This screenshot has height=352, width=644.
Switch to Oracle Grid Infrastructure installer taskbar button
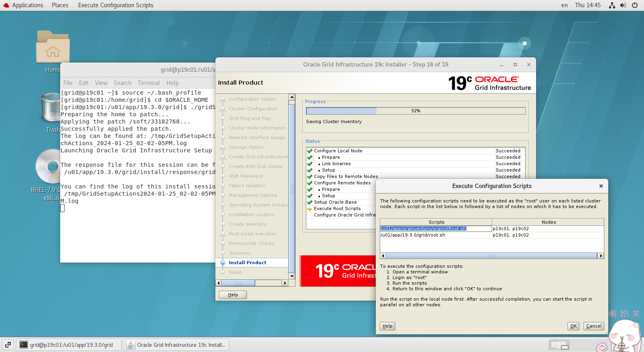pos(176,345)
